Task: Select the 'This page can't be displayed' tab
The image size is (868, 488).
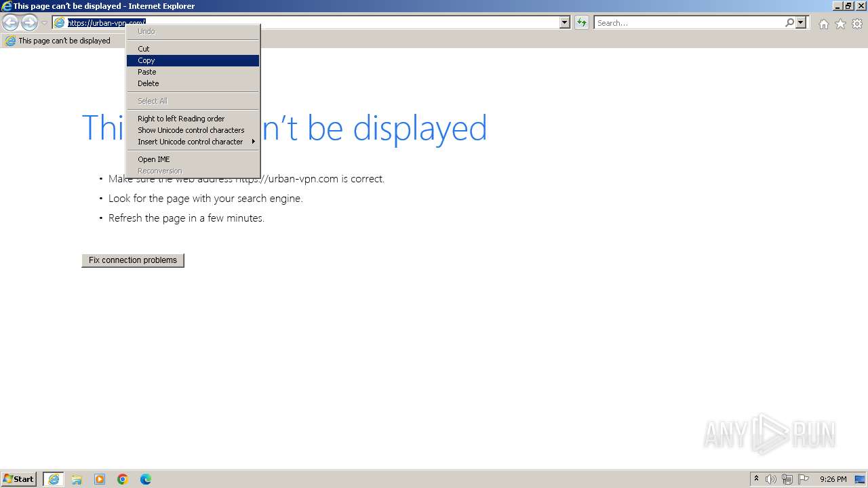Action: coord(64,41)
